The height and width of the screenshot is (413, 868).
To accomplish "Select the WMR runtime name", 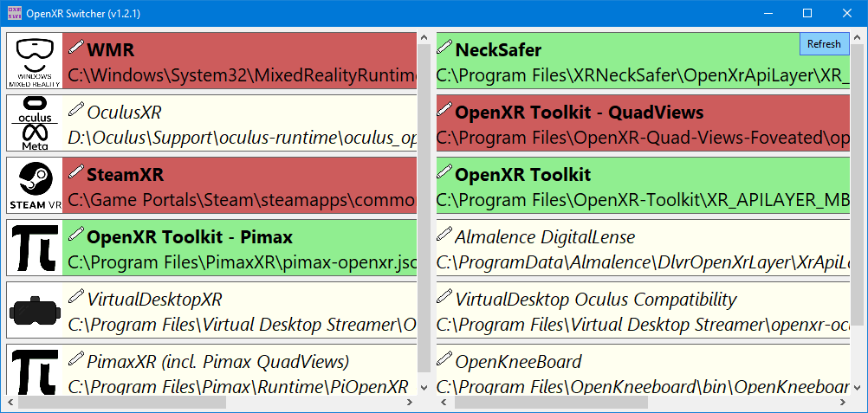I will point(111,50).
